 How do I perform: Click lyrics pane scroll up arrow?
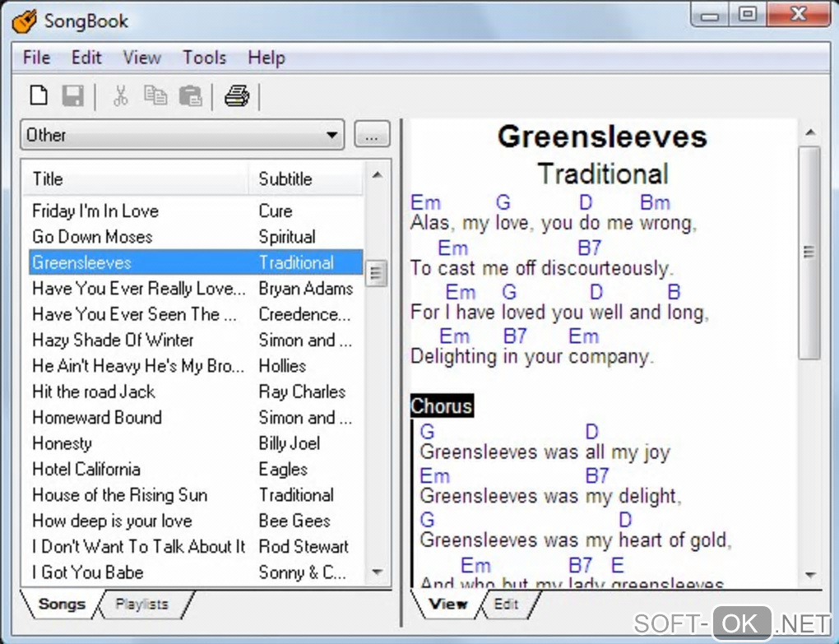(x=810, y=132)
